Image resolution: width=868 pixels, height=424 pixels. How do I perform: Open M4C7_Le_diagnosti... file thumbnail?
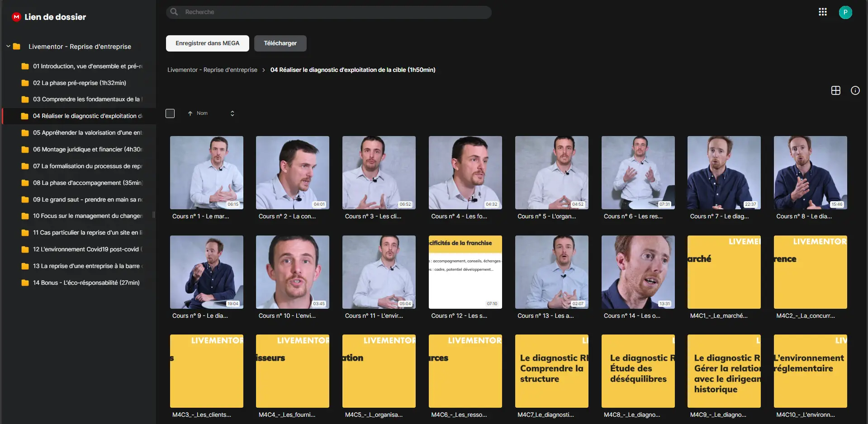[552, 371]
